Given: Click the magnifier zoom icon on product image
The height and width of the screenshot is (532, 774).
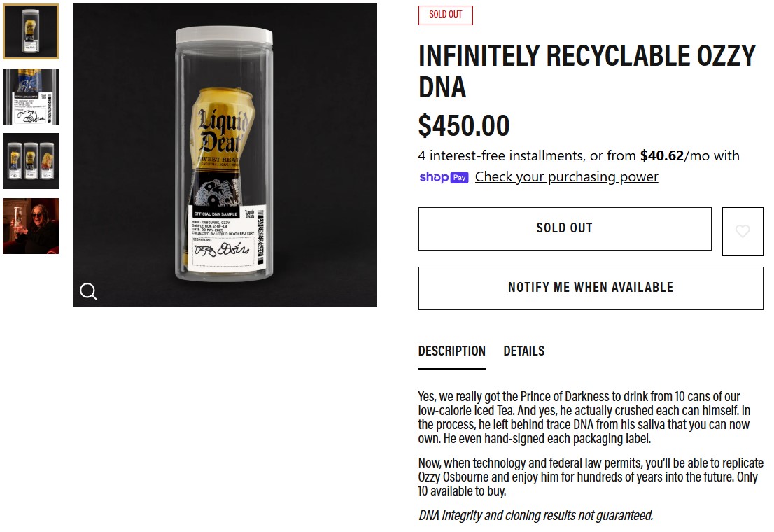Looking at the screenshot, I should [x=89, y=291].
